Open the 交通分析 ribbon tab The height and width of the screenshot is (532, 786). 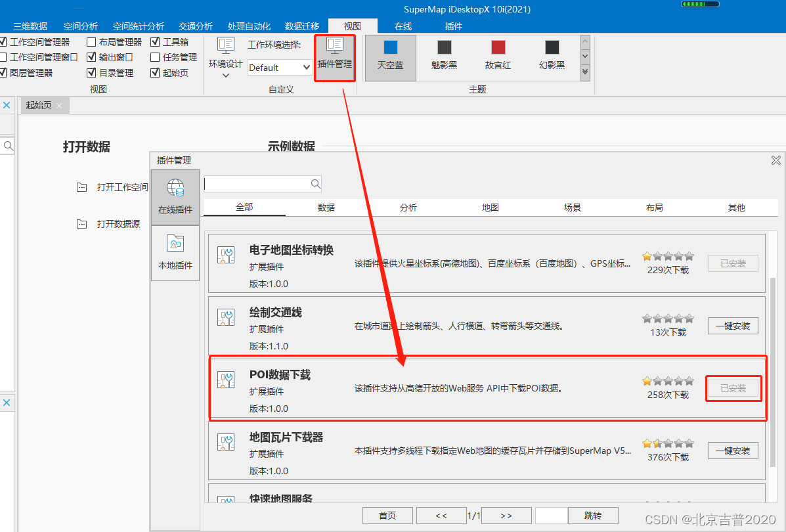pyautogui.click(x=196, y=26)
